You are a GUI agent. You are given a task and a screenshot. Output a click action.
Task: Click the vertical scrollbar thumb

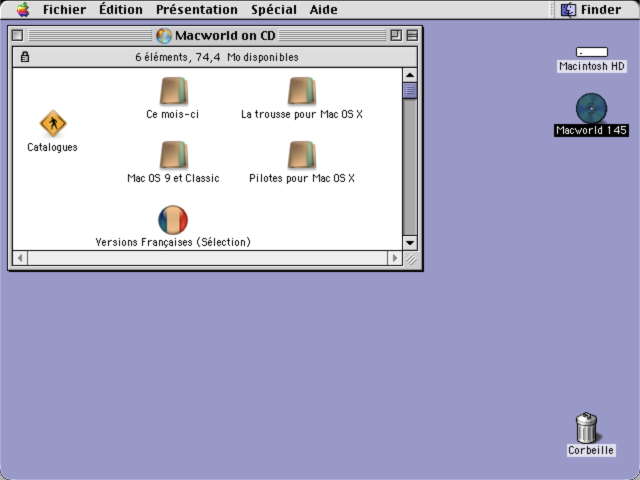pos(410,90)
